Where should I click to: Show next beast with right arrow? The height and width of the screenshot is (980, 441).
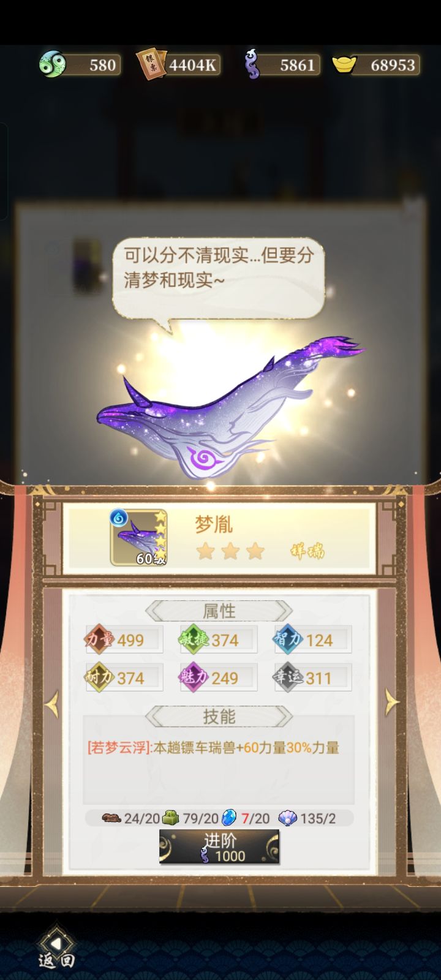(391, 703)
